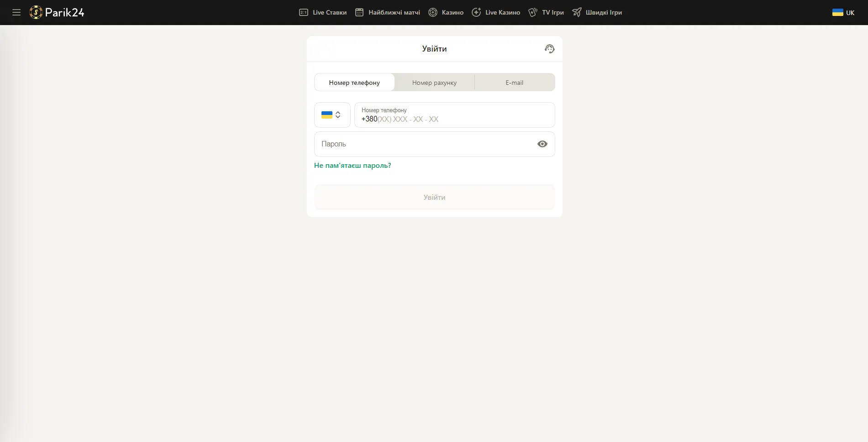Open support chat headset icon
Screen dimensions: 868x442
point(549,49)
